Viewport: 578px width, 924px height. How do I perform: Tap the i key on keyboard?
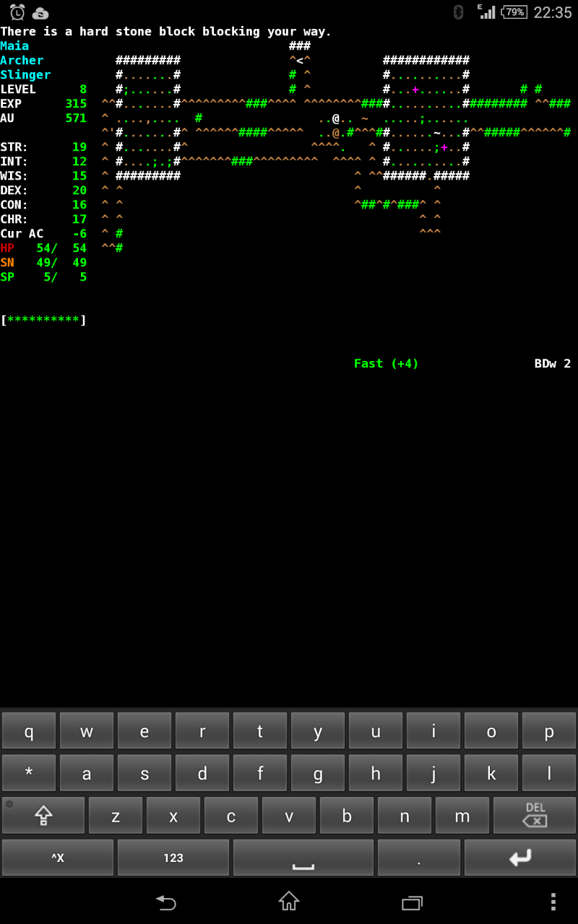[433, 731]
